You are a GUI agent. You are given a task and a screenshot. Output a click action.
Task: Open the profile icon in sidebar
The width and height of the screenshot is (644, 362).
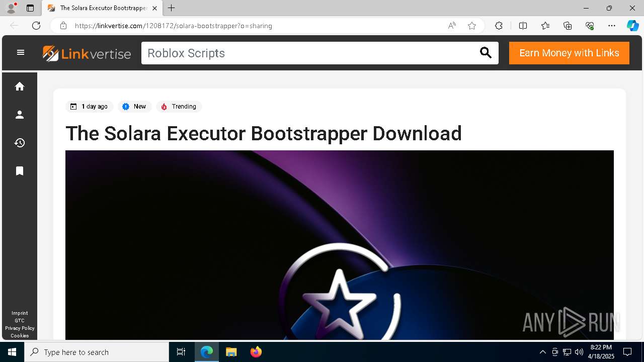(20, 115)
